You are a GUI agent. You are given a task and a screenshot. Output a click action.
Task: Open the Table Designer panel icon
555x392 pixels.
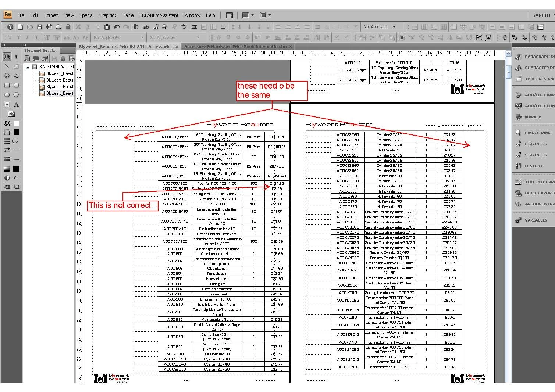(519, 79)
